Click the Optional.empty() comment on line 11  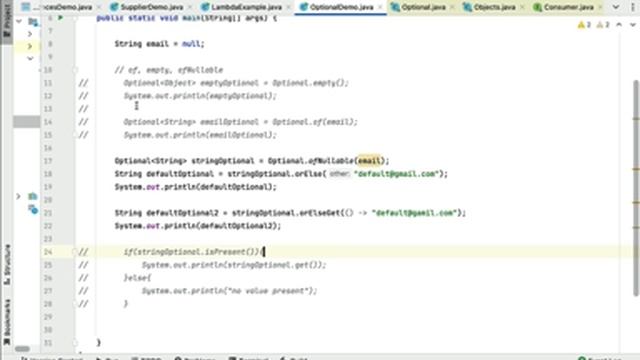tap(310, 83)
